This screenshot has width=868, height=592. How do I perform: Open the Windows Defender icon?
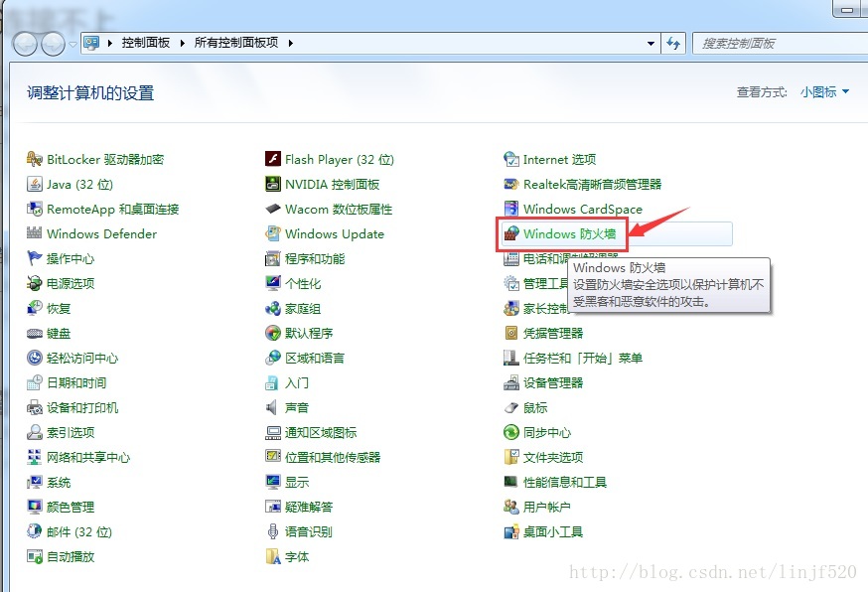pyautogui.click(x=35, y=233)
